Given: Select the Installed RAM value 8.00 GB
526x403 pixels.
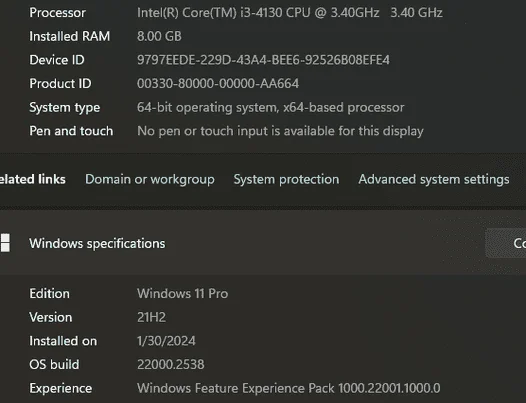Looking at the screenshot, I should 159,36.
